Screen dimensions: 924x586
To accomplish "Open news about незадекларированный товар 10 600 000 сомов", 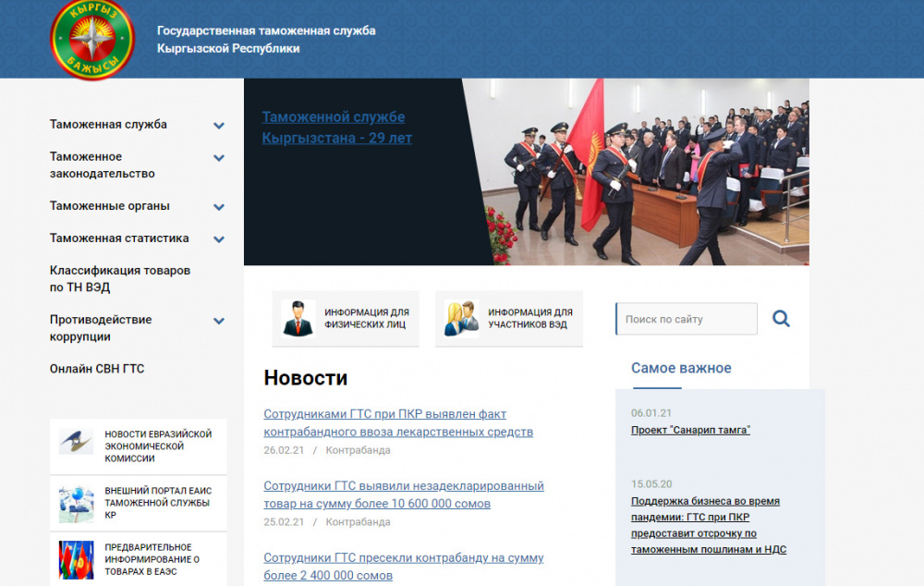I will point(403,494).
